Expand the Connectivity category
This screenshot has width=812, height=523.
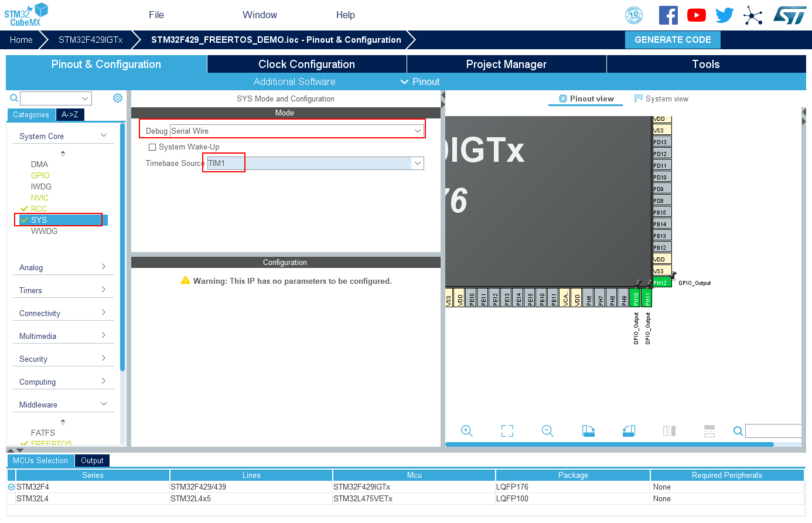point(63,313)
